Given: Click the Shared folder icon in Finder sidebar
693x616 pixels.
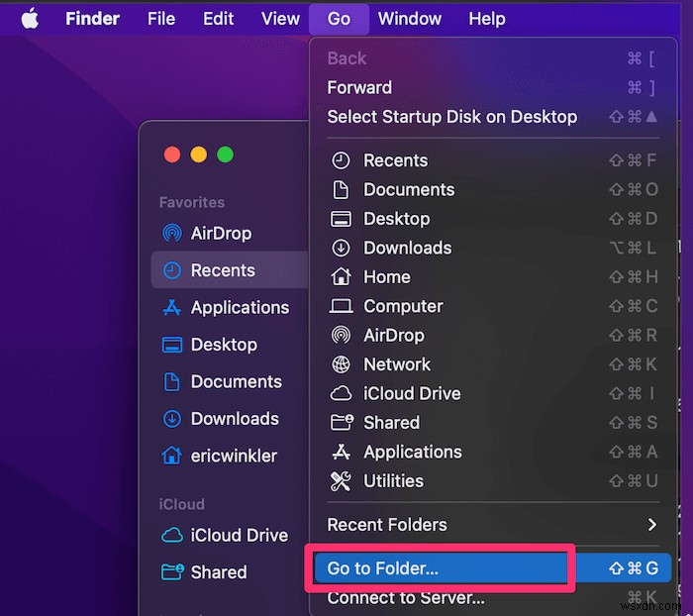Looking at the screenshot, I should (x=173, y=571).
